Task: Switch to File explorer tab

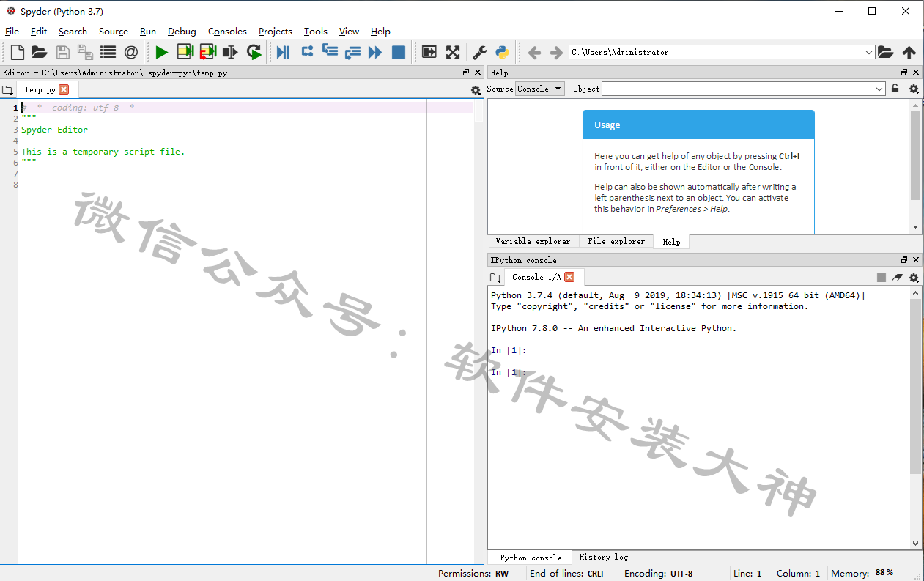Action: [616, 242]
